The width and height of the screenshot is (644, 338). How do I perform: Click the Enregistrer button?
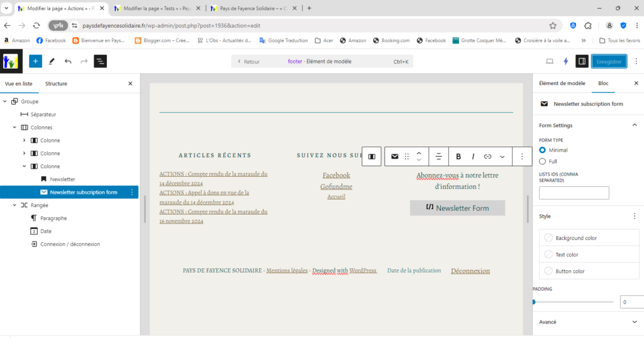pos(609,62)
